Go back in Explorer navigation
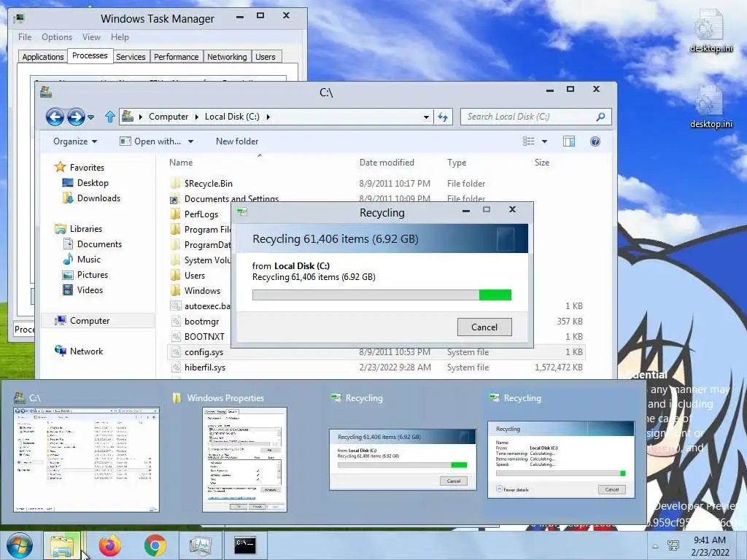The image size is (747, 560). [x=55, y=117]
